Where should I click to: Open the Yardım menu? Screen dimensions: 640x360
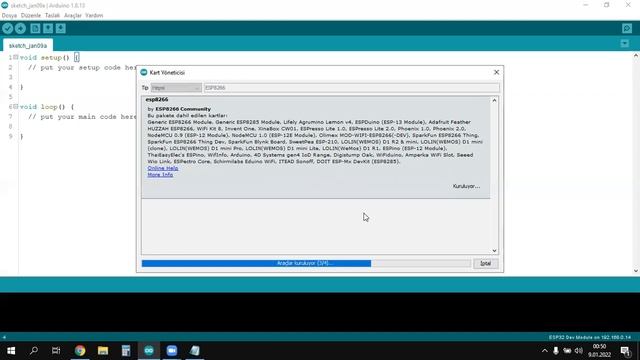(94, 16)
